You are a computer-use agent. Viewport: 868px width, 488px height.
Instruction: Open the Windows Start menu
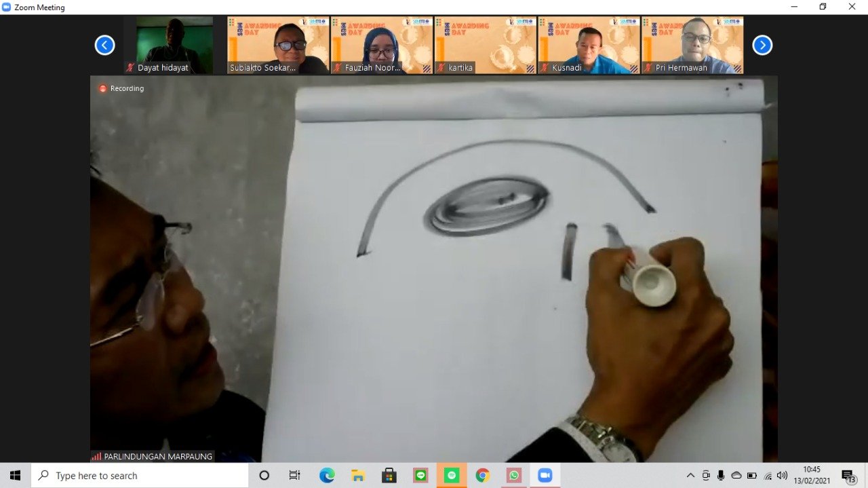click(15, 475)
